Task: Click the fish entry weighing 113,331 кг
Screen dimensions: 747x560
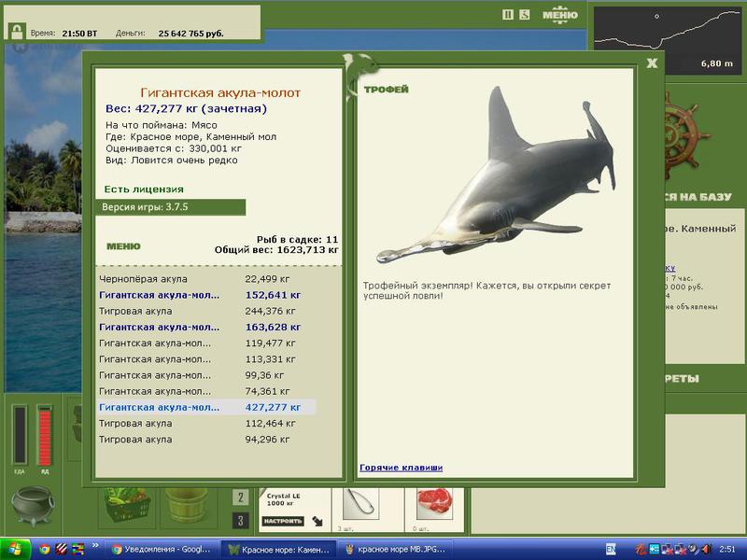Action: pyautogui.click(x=206, y=359)
